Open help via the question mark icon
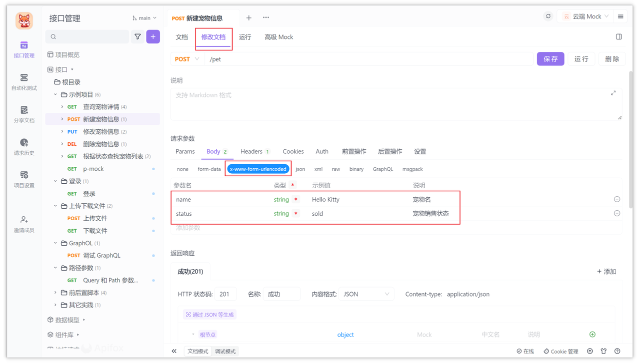640x364 pixels. pos(617,351)
